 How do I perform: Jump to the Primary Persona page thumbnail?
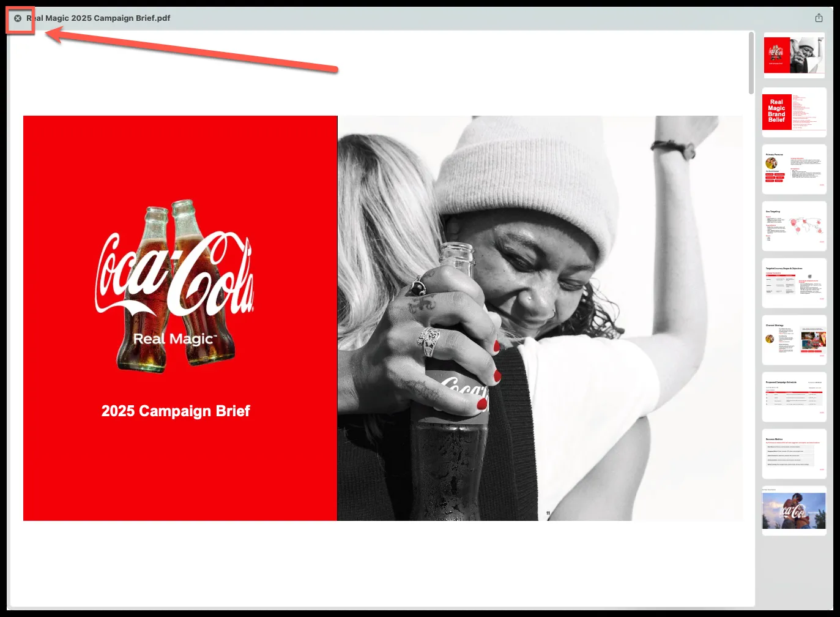coord(794,169)
